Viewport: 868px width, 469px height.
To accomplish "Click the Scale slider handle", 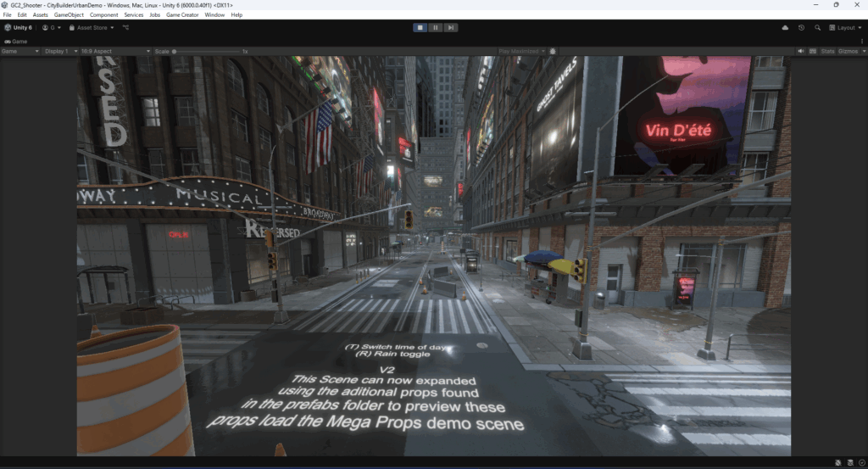I will click(x=175, y=51).
